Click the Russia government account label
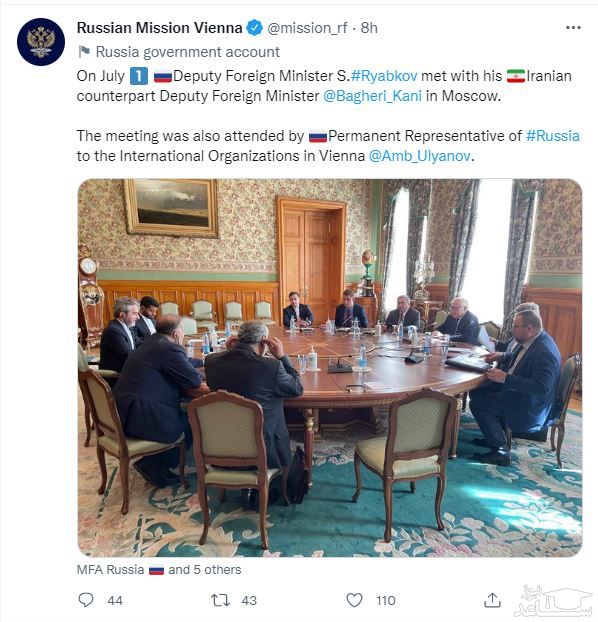This screenshot has width=598, height=622. click(188, 52)
